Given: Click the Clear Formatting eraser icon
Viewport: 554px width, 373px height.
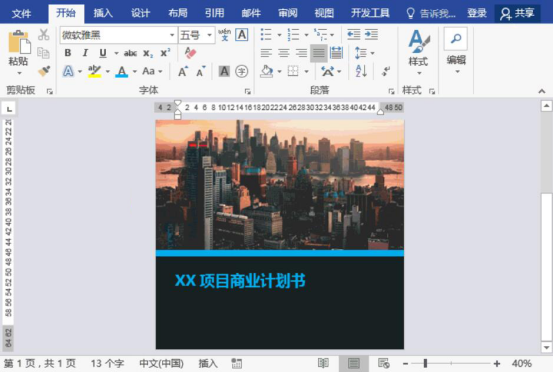Looking at the screenshot, I should pos(190,53).
